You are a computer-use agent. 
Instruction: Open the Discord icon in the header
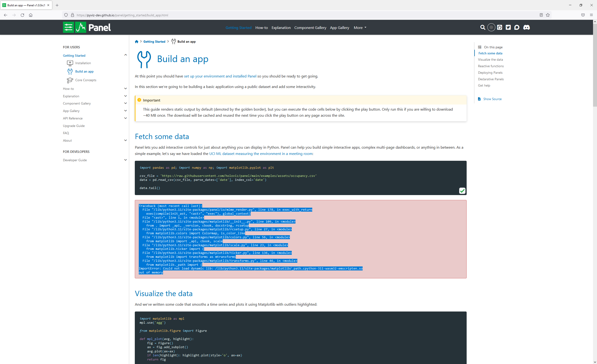[527, 27]
